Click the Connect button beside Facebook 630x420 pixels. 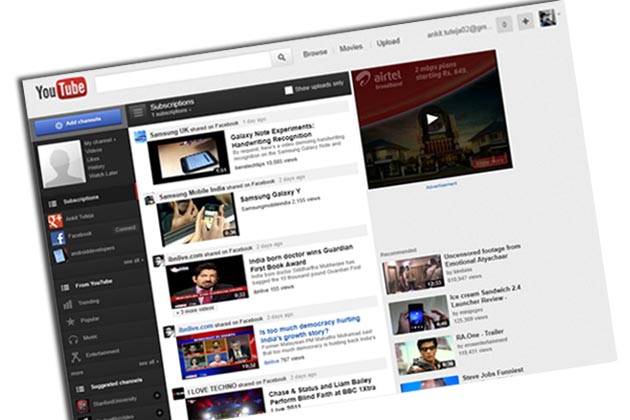pos(125,229)
